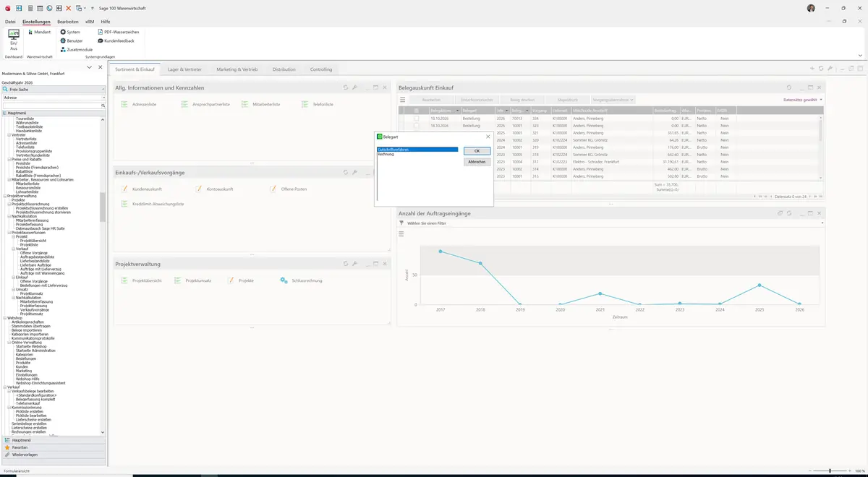The width and height of the screenshot is (868, 477).
Task: Open Kundenfeedback speech bubble icon
Action: (x=100, y=40)
